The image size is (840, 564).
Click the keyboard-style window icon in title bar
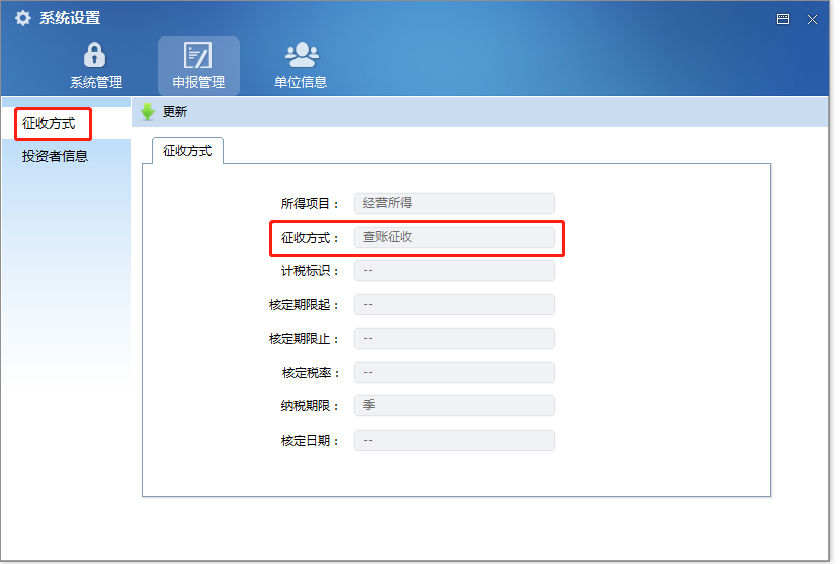[x=783, y=19]
